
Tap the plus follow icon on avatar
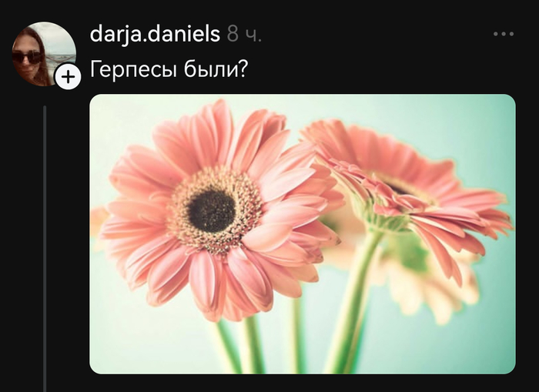click(68, 76)
